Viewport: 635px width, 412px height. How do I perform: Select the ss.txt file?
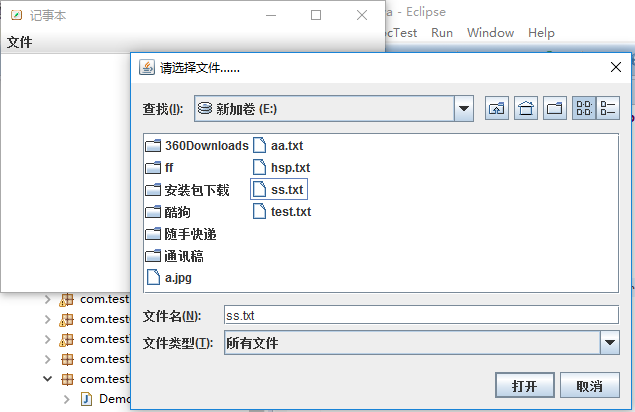(279, 189)
